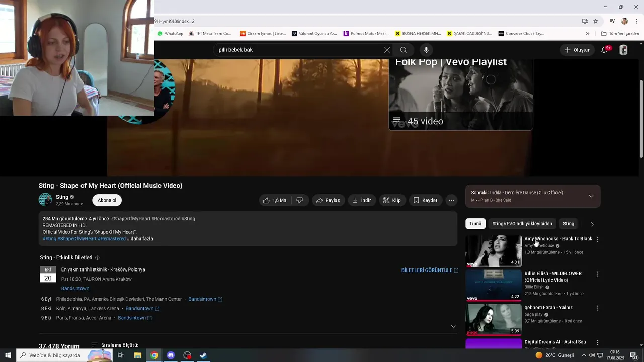The image size is (644, 362).
Task: Open Chrome profile avatar
Action: pos(624,21)
